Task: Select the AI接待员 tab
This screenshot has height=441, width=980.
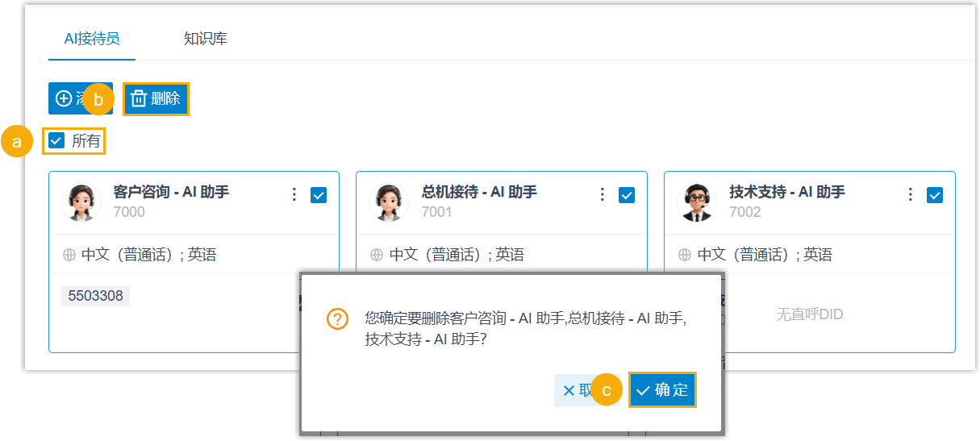Action: pyautogui.click(x=92, y=39)
